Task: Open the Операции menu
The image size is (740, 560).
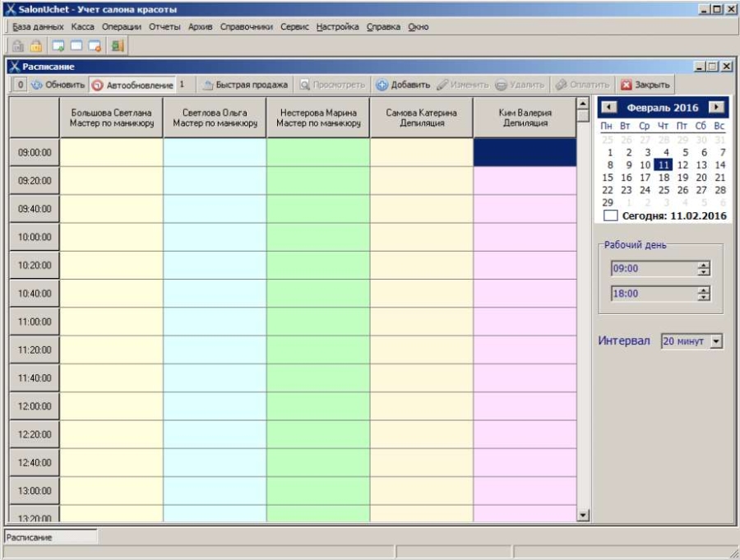Action: (x=122, y=27)
